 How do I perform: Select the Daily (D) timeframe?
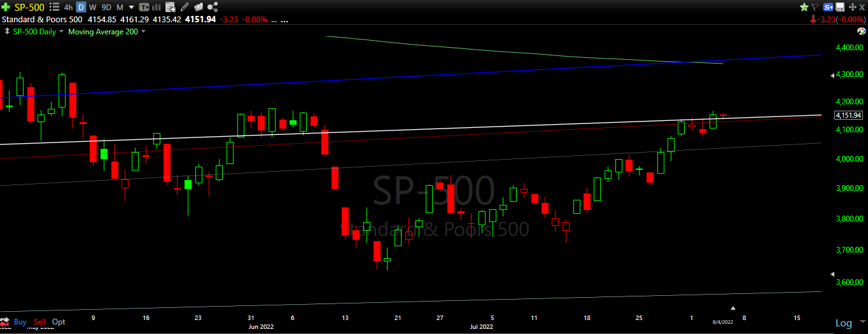click(81, 8)
